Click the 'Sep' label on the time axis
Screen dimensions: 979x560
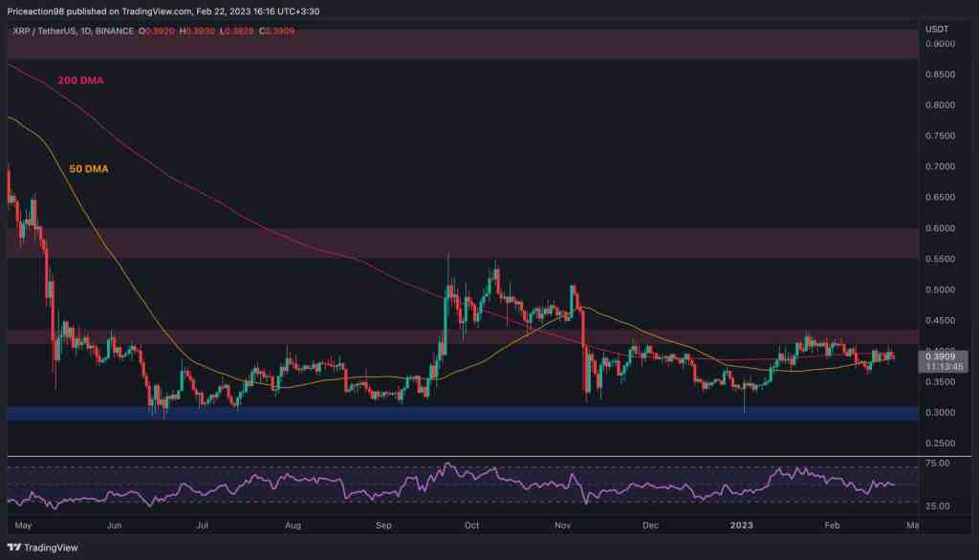[x=383, y=525]
